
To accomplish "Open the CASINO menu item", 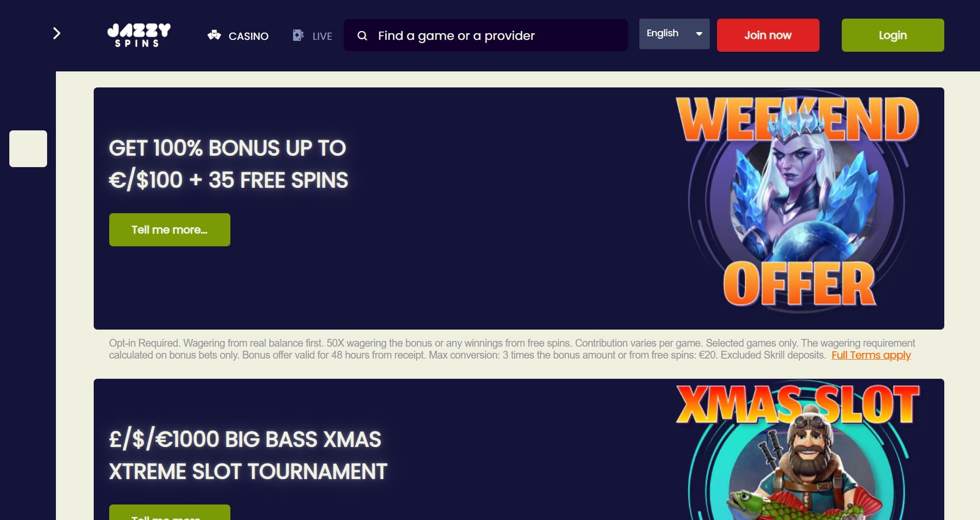I will click(248, 36).
